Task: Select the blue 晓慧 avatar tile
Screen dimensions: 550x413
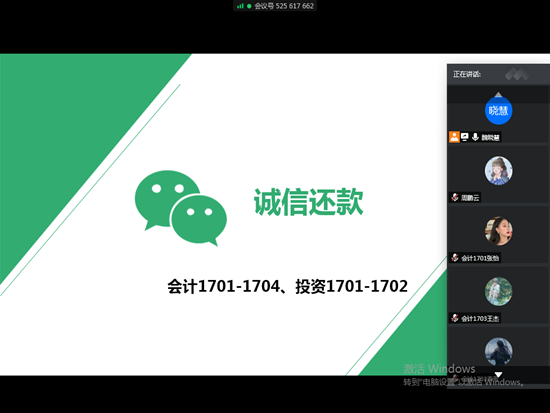Action: pos(498,111)
